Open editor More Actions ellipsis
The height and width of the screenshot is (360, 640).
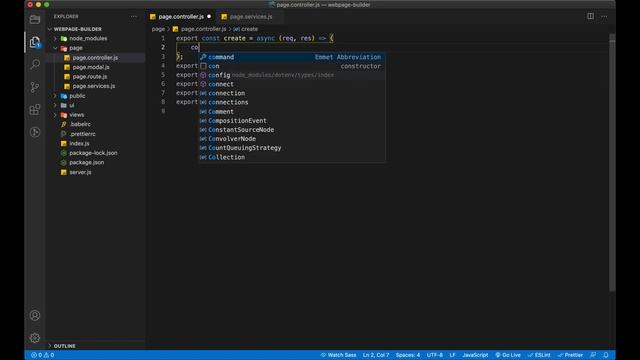coord(604,17)
